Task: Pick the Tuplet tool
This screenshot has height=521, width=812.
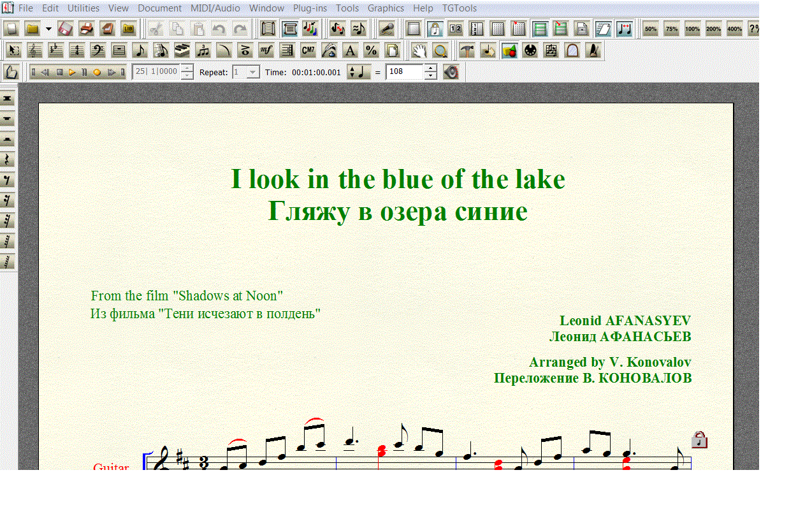Action: click(203, 50)
